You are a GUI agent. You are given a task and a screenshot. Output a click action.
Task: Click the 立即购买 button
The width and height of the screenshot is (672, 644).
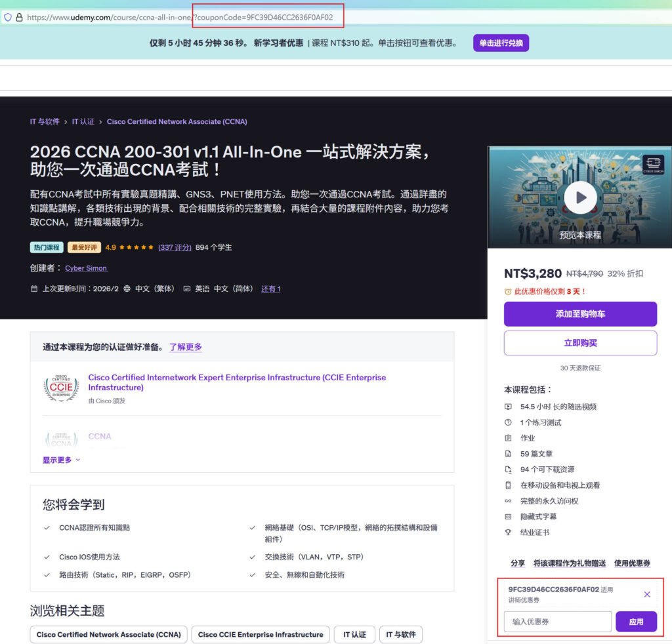tap(580, 343)
